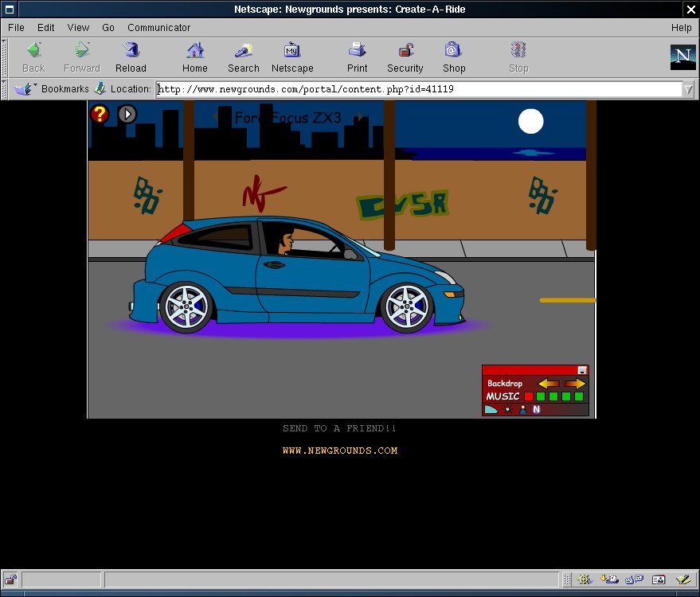Click the Stop loading icon
Screen dimensions: 700x597
click(x=518, y=50)
